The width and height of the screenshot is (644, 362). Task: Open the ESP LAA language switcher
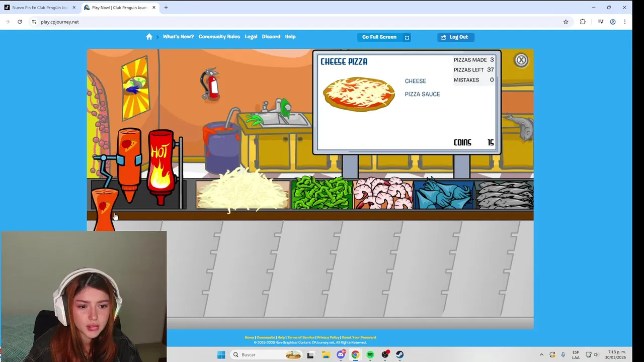(x=576, y=354)
